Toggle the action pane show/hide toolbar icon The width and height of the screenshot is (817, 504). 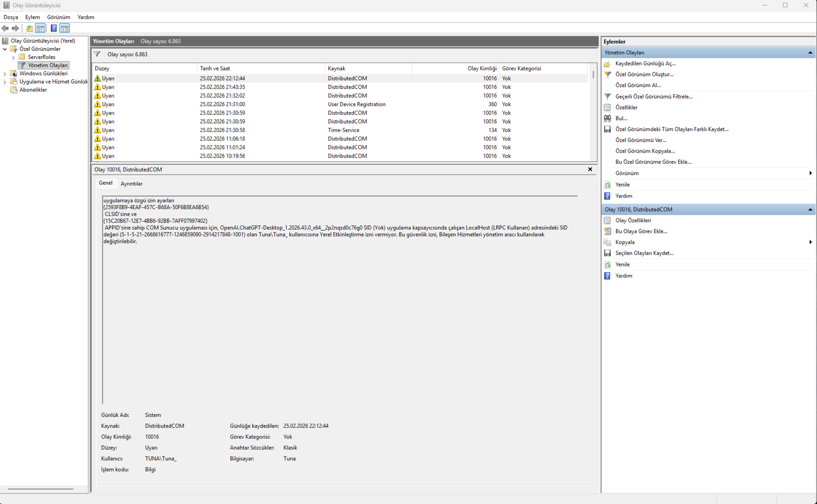click(x=65, y=28)
